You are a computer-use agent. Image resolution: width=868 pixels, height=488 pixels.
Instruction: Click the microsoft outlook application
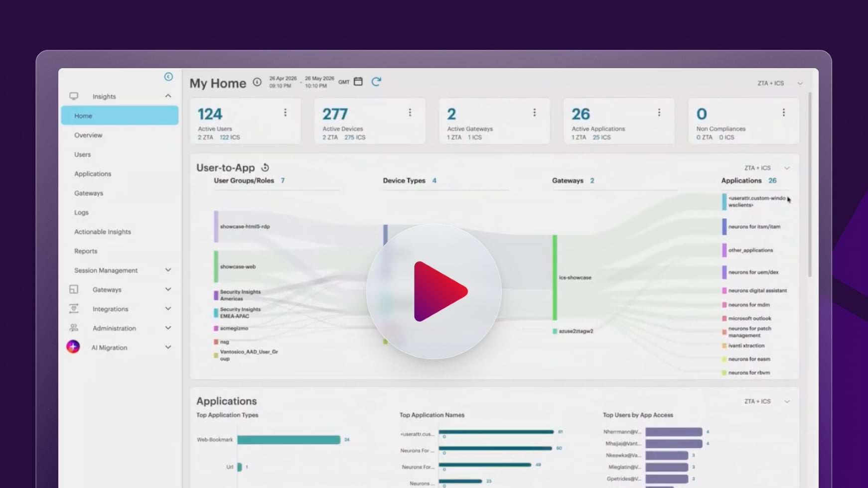[x=749, y=318]
